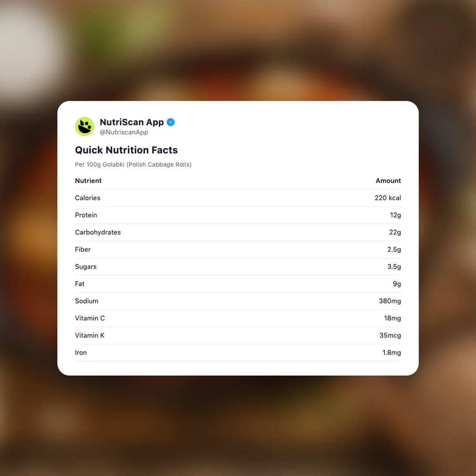Viewport: 476px width, 476px height.
Task: Open the NutriScan App profile name
Action: 132,122
